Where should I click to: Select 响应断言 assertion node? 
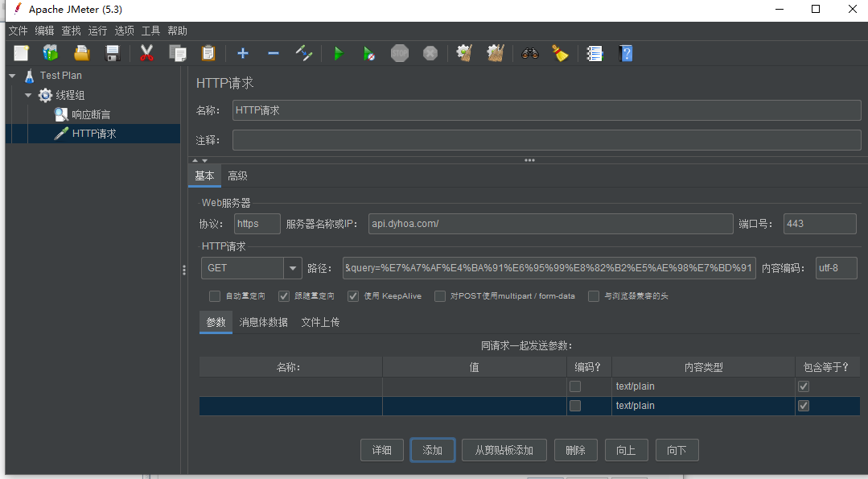91,114
